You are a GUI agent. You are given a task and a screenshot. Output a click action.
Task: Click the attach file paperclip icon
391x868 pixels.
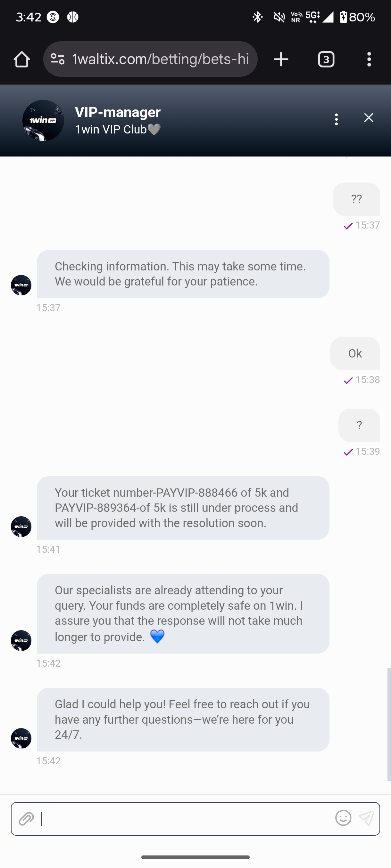point(26,819)
